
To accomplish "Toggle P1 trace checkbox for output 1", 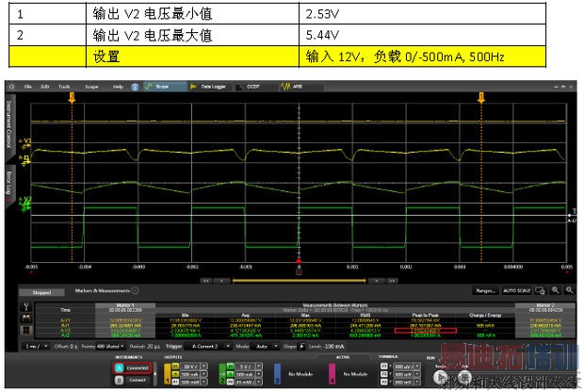I will coord(175,382).
